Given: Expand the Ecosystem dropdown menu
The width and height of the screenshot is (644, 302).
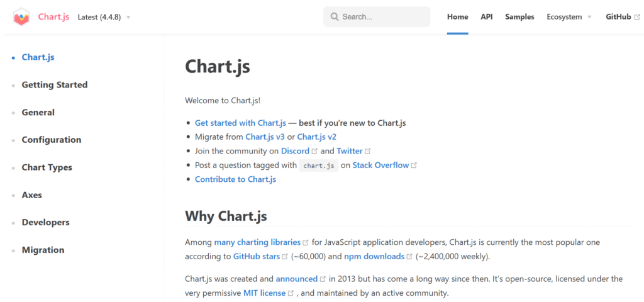Looking at the screenshot, I should tap(569, 17).
